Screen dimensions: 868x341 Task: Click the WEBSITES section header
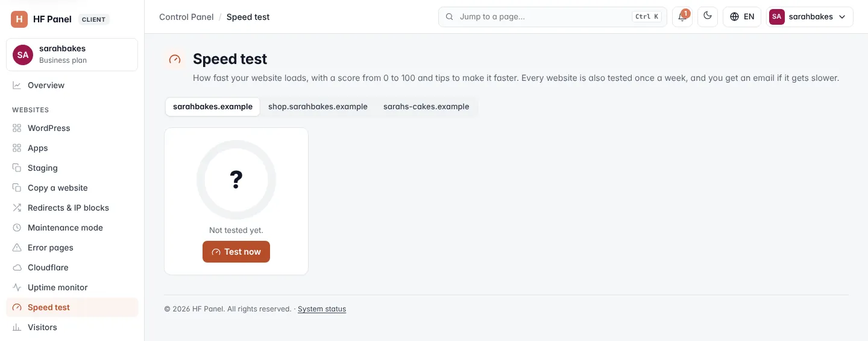pyautogui.click(x=31, y=110)
